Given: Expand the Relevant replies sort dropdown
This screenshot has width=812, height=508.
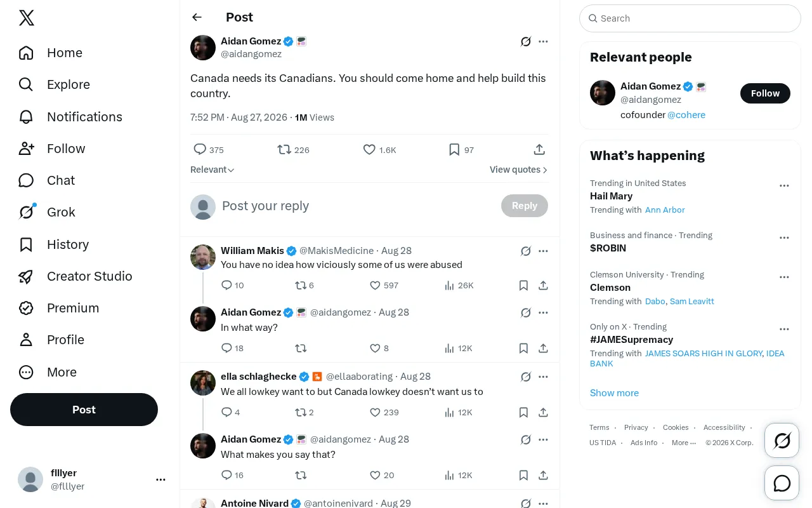Looking at the screenshot, I should [213, 170].
